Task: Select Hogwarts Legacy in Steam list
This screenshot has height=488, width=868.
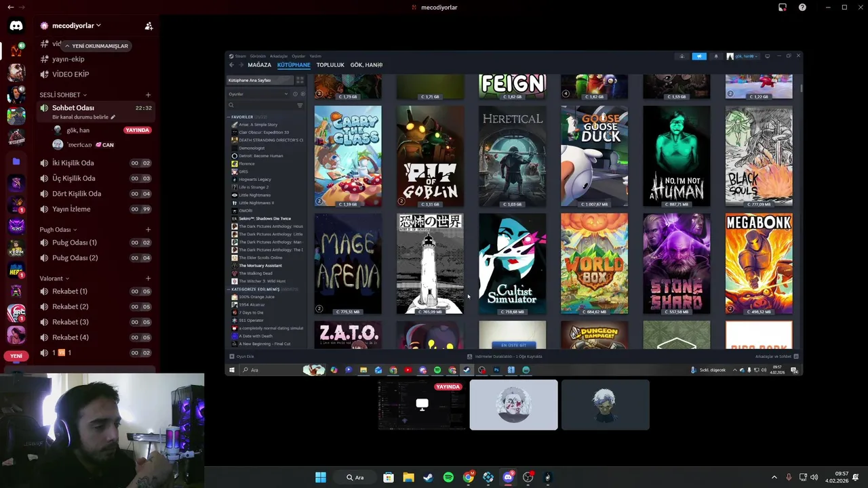Action: pos(255,180)
